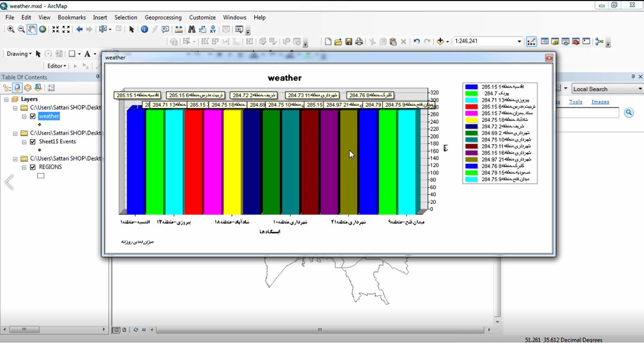Screen dimensions: 644x343
Task: Hide the REGIONS layer via checkbox
Action: 33,167
